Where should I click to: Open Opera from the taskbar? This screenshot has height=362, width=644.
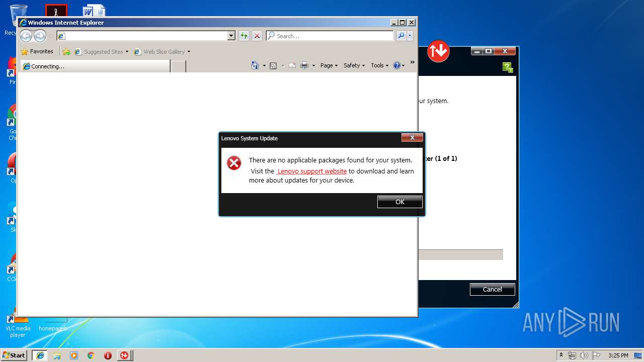pos(108,355)
